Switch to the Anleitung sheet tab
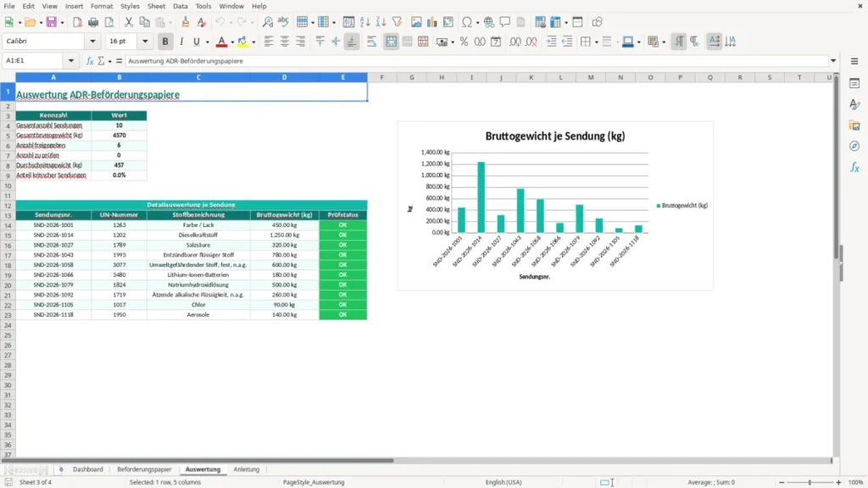The image size is (868, 488). (247, 469)
